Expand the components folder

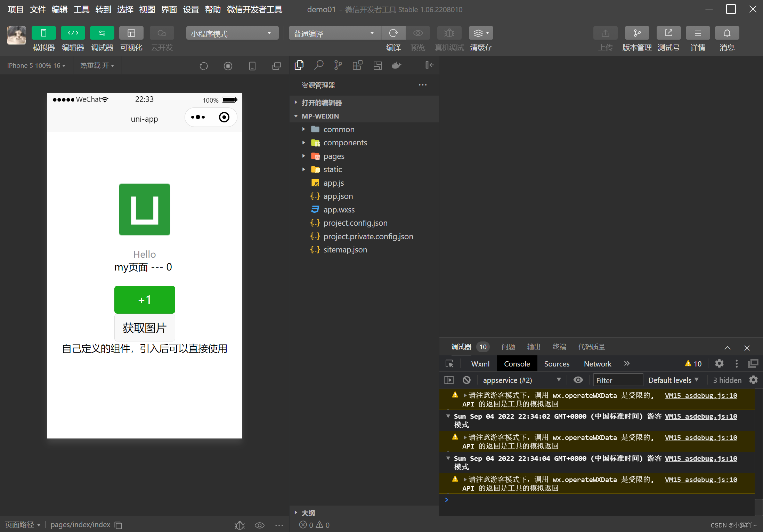[364, 143]
